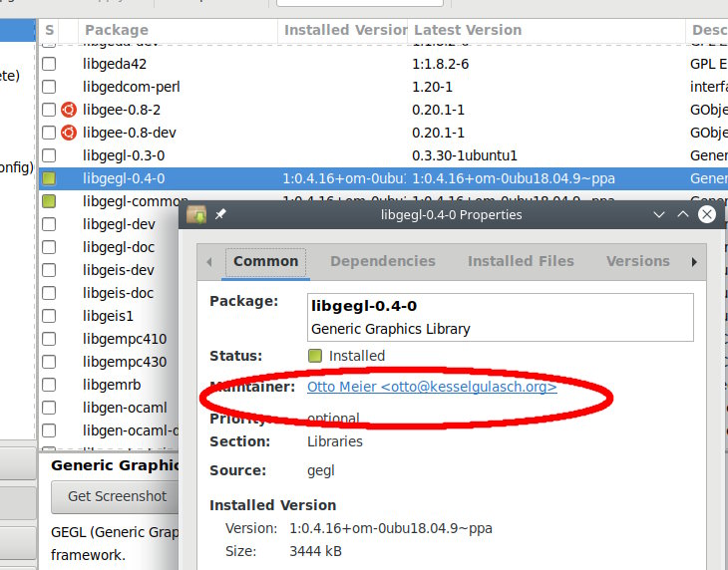Screen dimensions: 728x570
Task: Select the libgegl-doc package name
Action: [119, 247]
